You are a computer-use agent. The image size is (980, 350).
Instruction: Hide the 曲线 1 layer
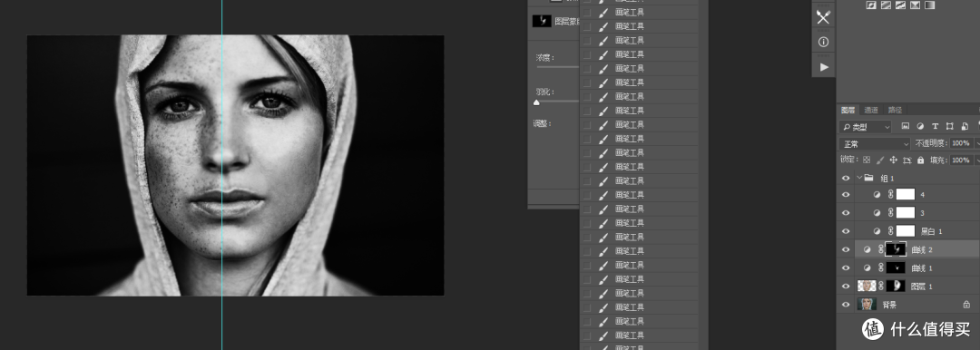click(846, 267)
